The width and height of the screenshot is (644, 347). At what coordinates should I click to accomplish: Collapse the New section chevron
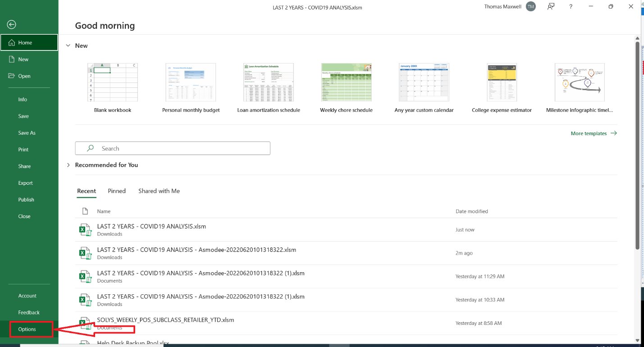click(x=68, y=46)
